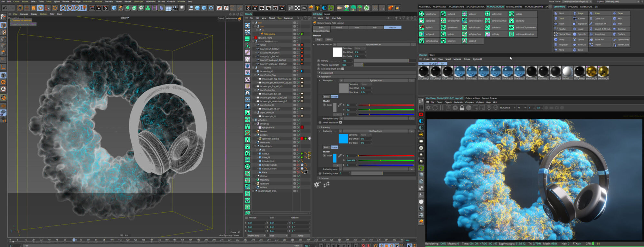Click the Apply button in coordinates panel
644x247 pixels.
[x=300, y=235]
